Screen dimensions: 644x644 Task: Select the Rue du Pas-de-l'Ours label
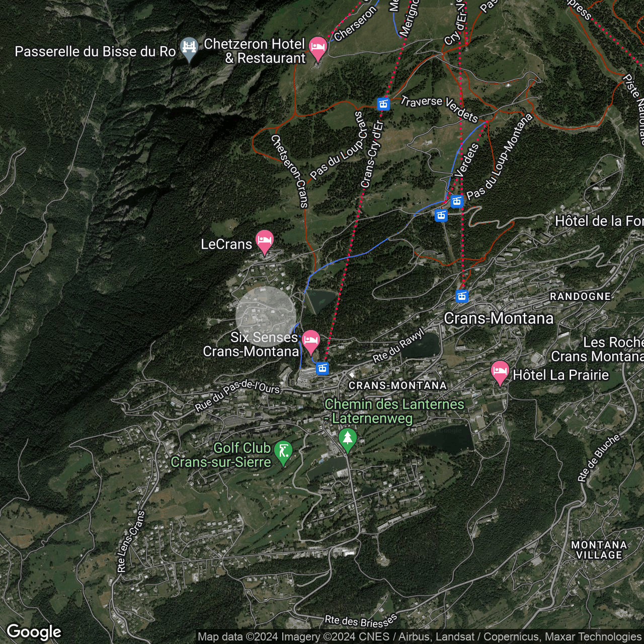237,395
